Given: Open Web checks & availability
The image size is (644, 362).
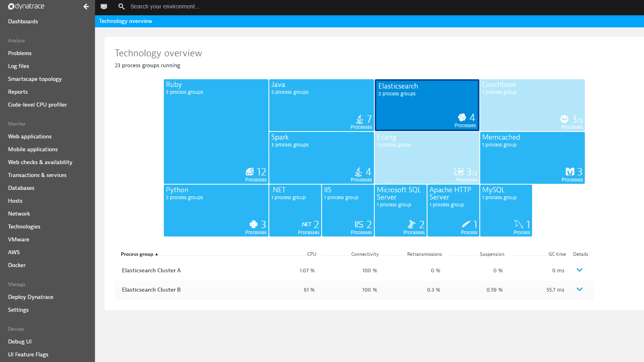Looking at the screenshot, I should coord(40,162).
